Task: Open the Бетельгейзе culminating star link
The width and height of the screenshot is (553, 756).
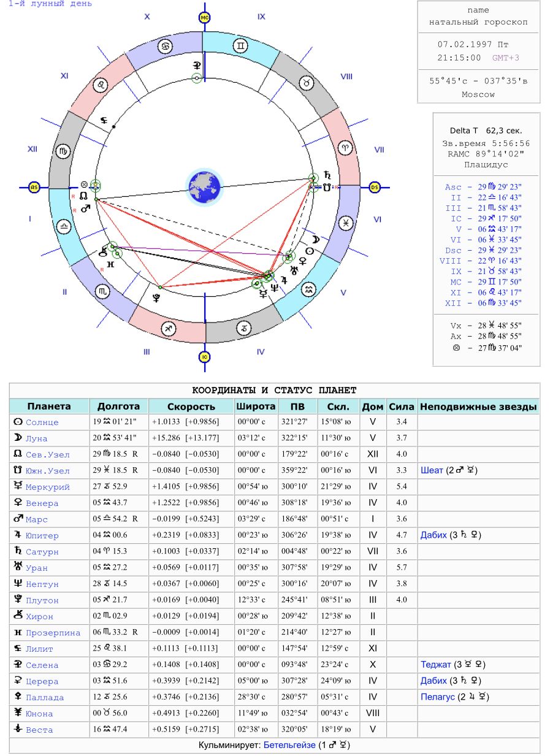Action: point(289,745)
